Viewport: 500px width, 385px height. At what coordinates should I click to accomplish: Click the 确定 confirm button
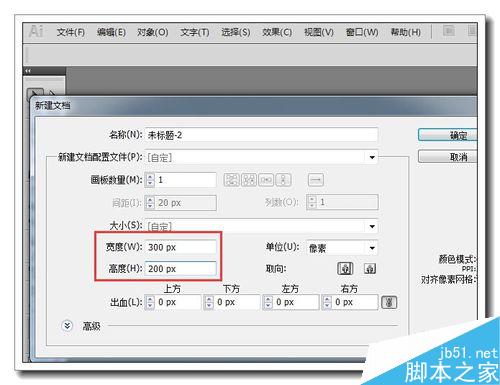point(448,135)
